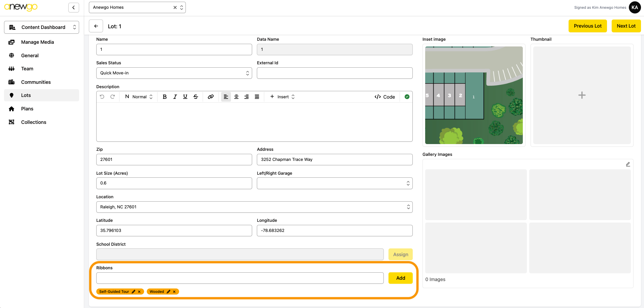The width and height of the screenshot is (644, 308).
Task: Justify the description text
Action: pyautogui.click(x=257, y=97)
